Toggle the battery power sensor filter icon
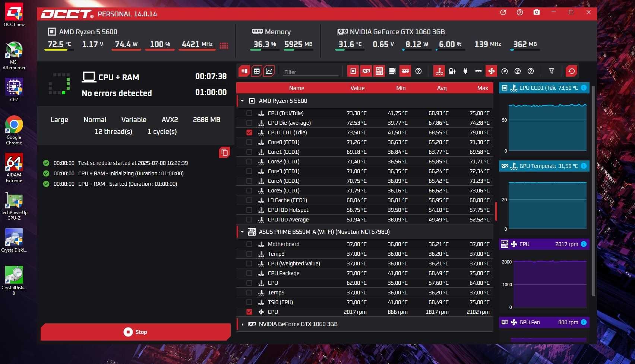Image resolution: width=635 pixels, height=364 pixels. click(452, 71)
